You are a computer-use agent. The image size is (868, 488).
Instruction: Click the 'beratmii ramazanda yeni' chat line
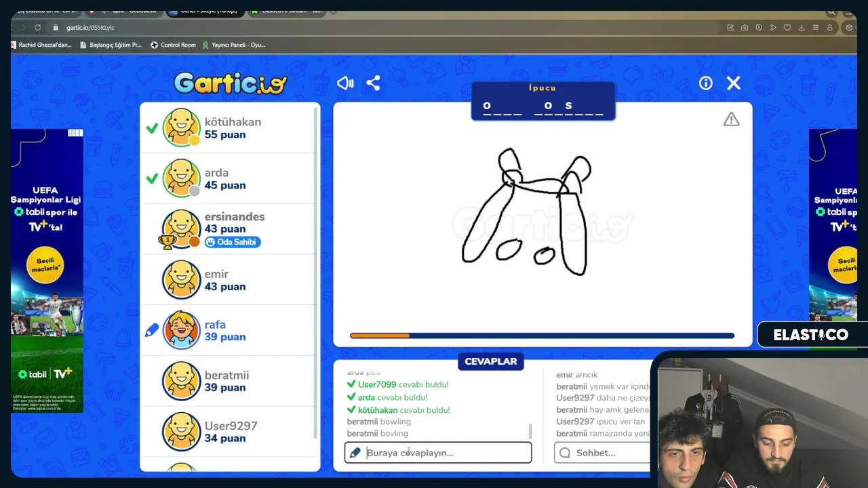604,433
